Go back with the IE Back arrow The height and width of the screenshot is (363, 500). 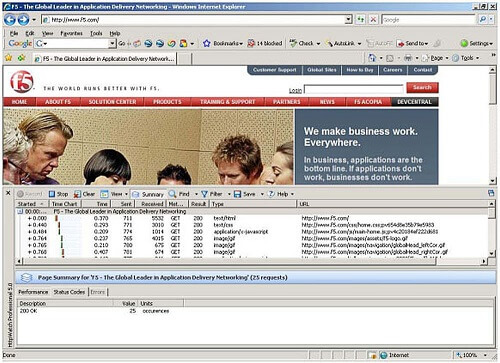click(x=10, y=20)
